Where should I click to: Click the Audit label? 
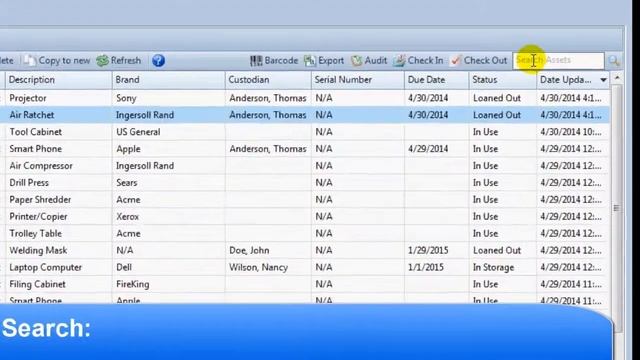pyautogui.click(x=376, y=60)
